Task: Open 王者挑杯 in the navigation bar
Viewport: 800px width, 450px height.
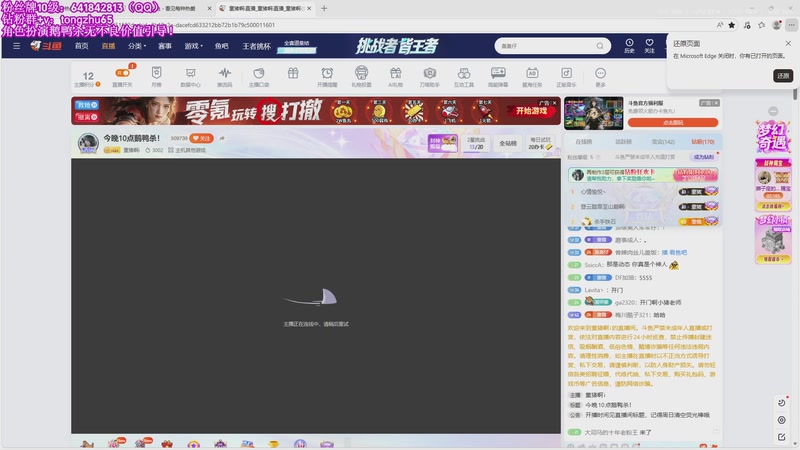Action: tap(256, 46)
